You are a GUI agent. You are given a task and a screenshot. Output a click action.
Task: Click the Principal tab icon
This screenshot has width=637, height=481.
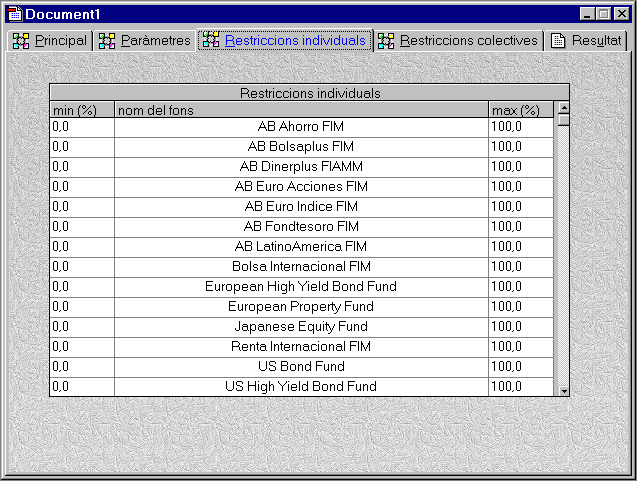click(x=21, y=41)
